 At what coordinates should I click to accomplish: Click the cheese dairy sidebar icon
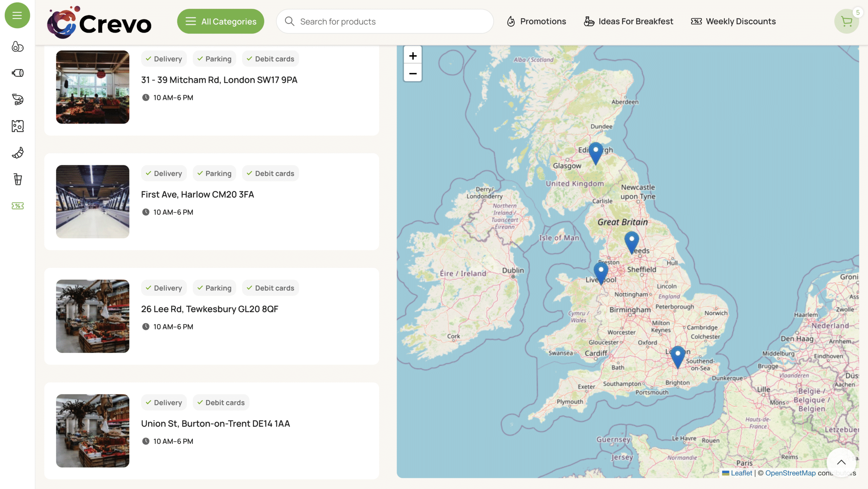click(x=18, y=126)
